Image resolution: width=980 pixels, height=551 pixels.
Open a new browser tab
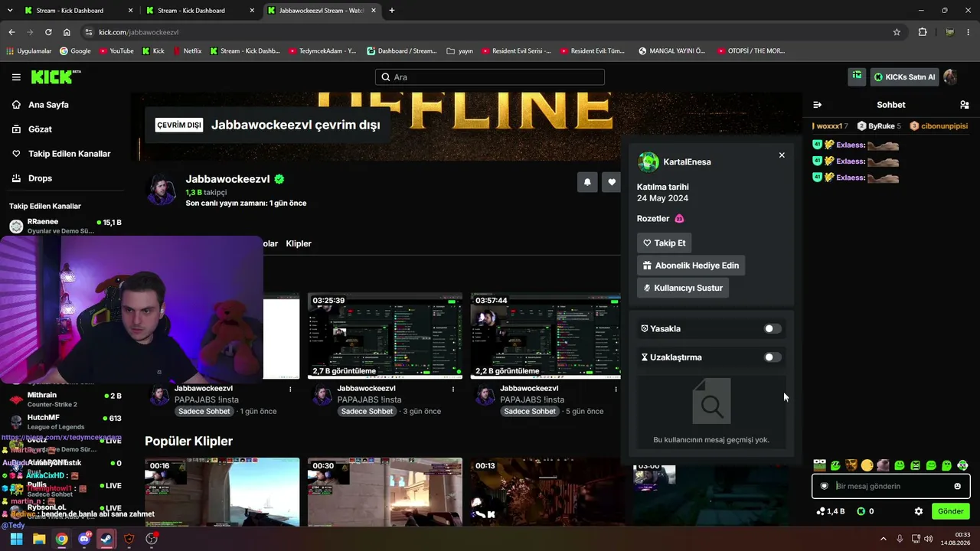click(392, 11)
